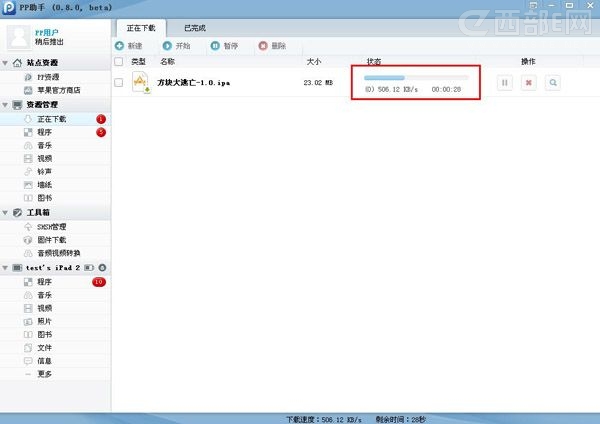Click the ipa file type icon
The height and width of the screenshot is (424, 600).
click(140, 82)
